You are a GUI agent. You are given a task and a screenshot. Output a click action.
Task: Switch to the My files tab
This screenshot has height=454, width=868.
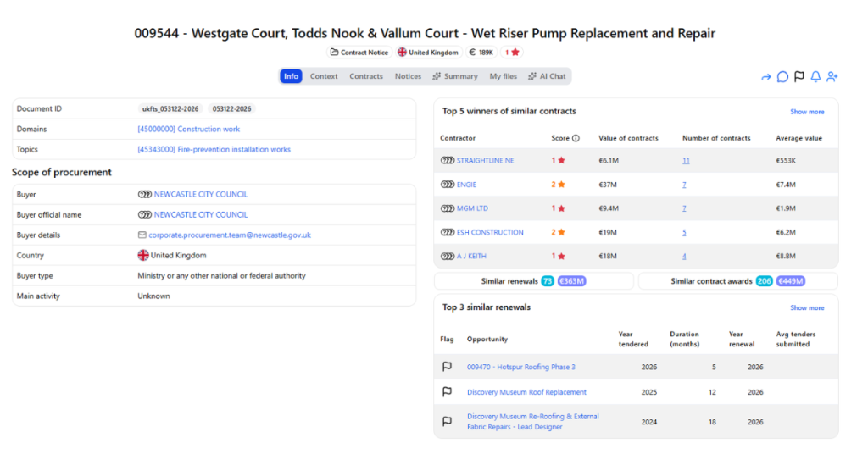(504, 76)
